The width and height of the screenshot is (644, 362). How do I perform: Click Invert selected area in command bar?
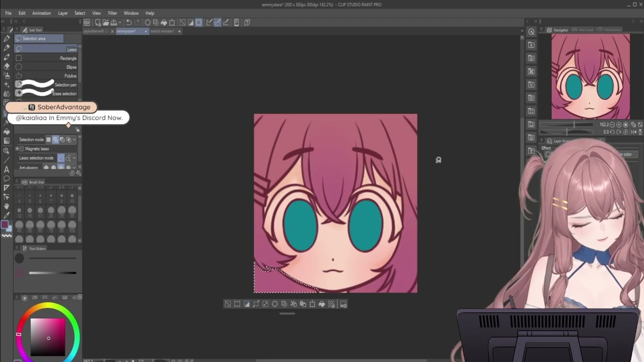190,22
